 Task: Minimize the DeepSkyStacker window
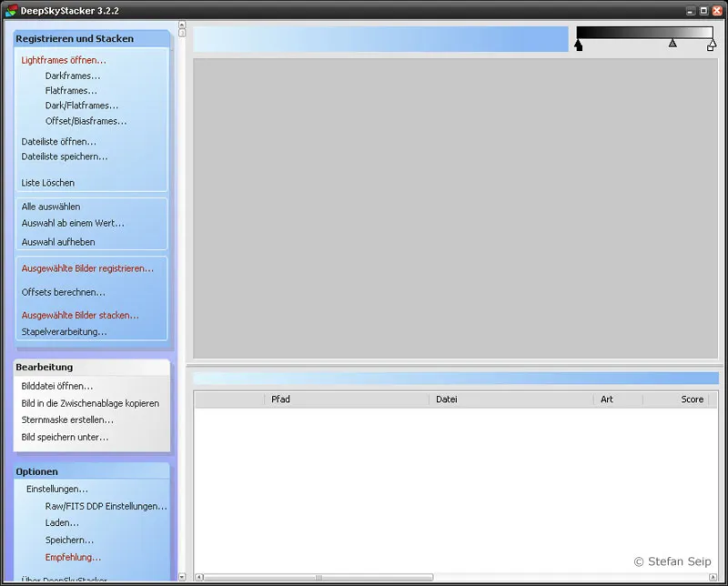(691, 11)
